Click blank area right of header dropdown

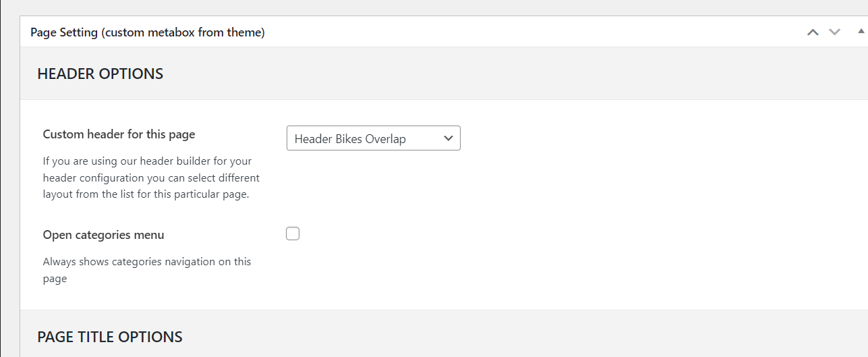tap(641, 138)
